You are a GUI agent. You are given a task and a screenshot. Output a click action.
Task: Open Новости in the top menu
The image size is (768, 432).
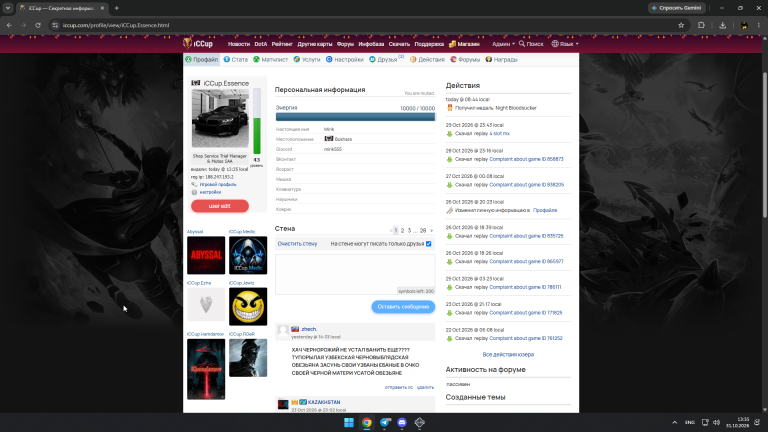tap(239, 44)
